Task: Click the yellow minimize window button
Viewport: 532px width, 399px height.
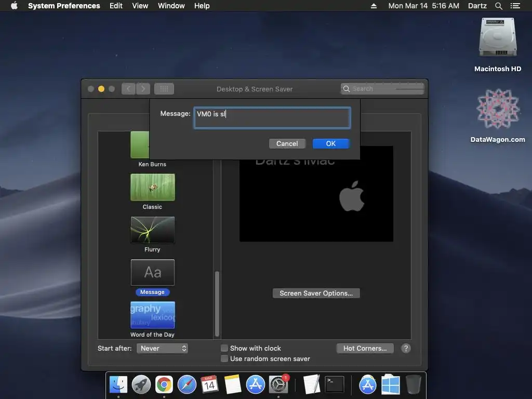Action: (101, 89)
